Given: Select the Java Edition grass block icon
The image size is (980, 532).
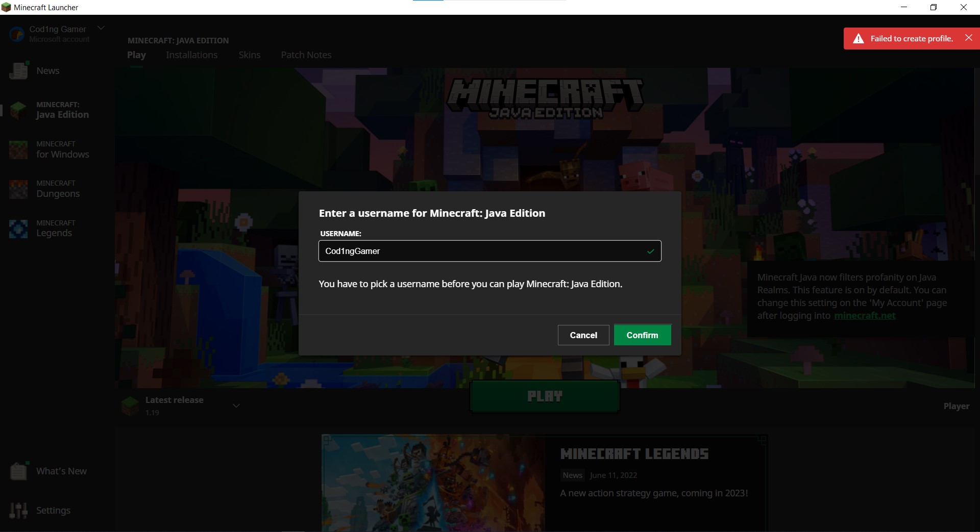Looking at the screenshot, I should 19,110.
